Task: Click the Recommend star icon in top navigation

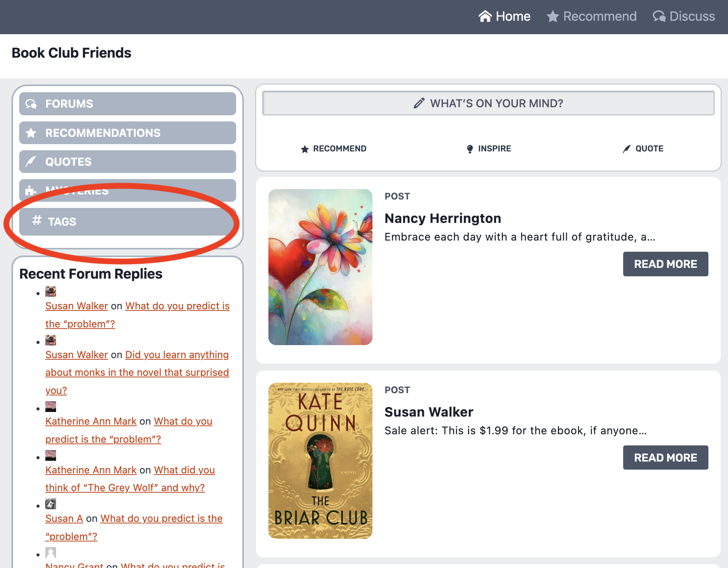Action: pos(553,17)
